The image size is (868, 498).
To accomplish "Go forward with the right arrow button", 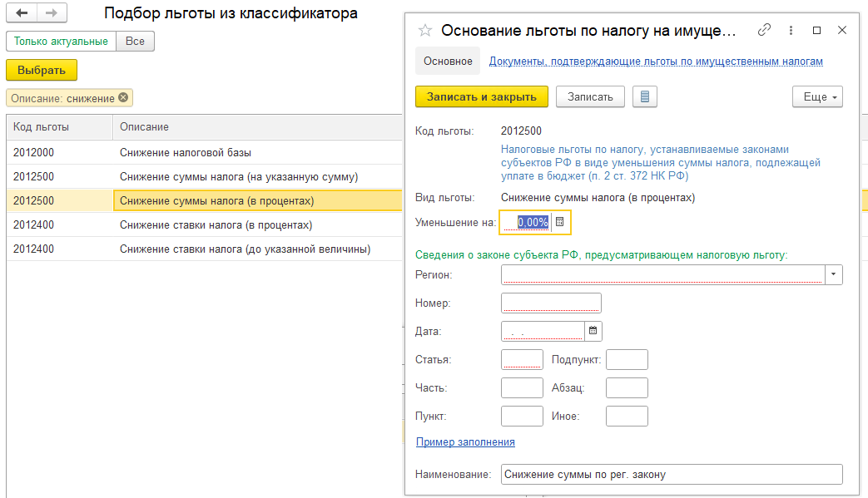I will pyautogui.click(x=52, y=12).
